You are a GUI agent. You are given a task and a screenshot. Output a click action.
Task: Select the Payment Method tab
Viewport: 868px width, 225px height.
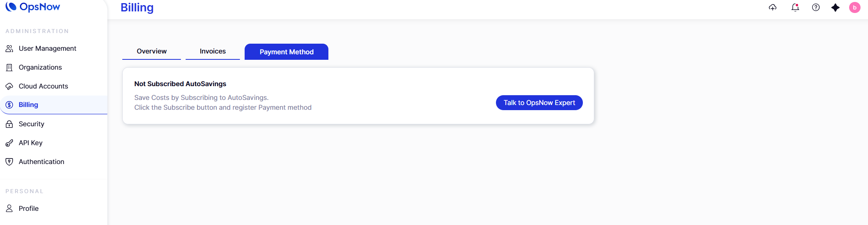286,52
